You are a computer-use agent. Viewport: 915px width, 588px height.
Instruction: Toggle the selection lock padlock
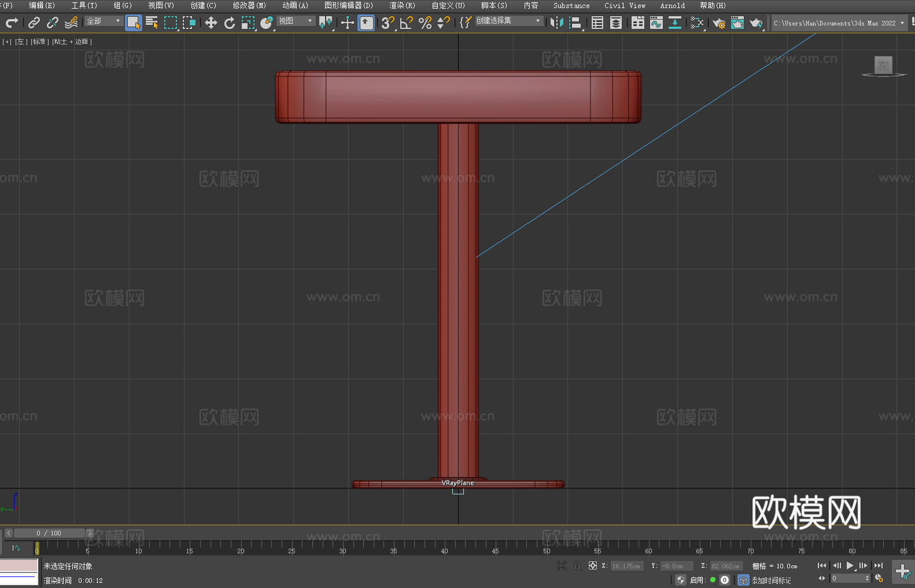(577, 565)
